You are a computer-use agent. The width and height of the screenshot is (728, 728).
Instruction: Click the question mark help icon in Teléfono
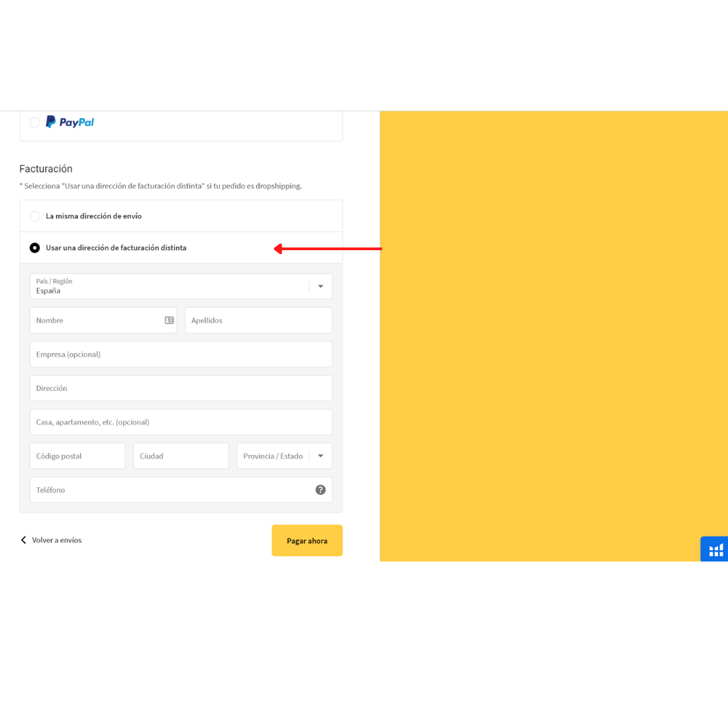point(321,490)
